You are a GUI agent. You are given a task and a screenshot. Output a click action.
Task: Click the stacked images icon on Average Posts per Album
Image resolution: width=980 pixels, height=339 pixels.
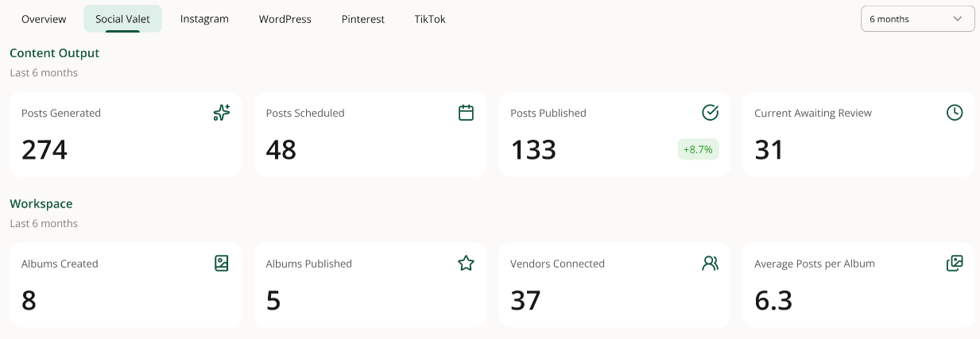coord(955,264)
